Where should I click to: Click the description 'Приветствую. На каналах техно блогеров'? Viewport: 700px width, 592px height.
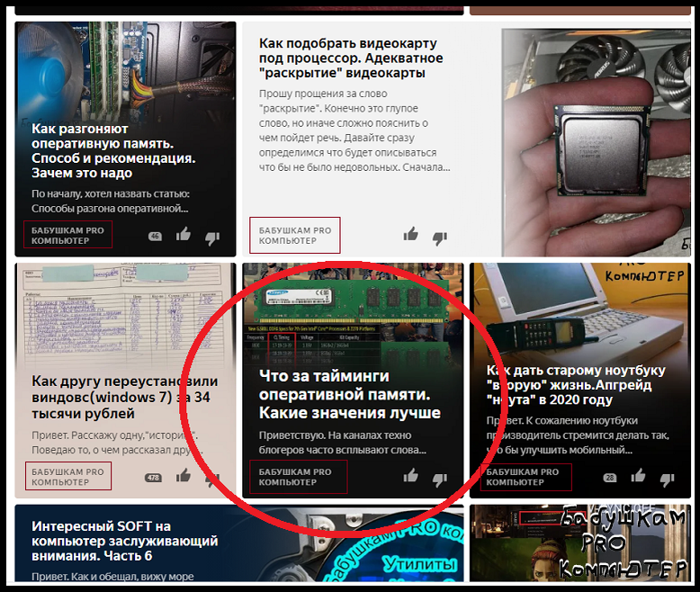tap(343, 443)
